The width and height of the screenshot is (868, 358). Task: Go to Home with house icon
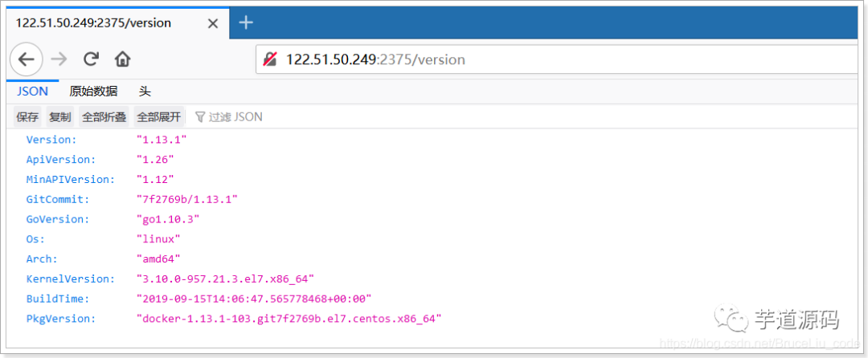pyautogui.click(x=122, y=59)
